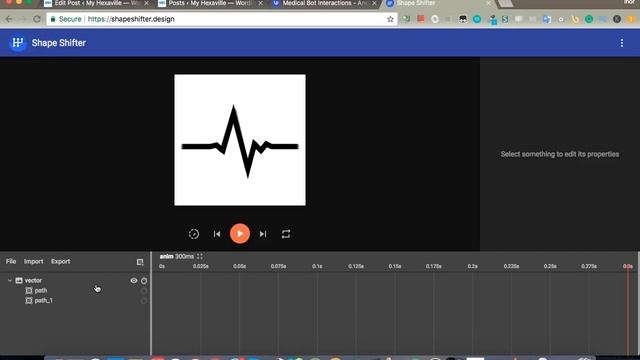Play the animation with orange button
Image resolution: width=640 pixels, height=360 pixels.
pos(240,234)
